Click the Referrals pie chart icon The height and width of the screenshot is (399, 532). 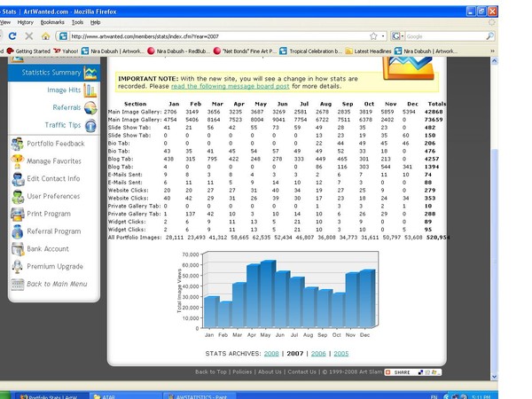point(90,108)
